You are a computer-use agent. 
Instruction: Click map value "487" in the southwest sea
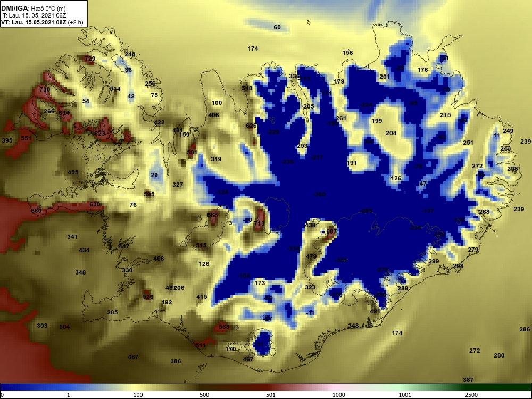pos(133,357)
